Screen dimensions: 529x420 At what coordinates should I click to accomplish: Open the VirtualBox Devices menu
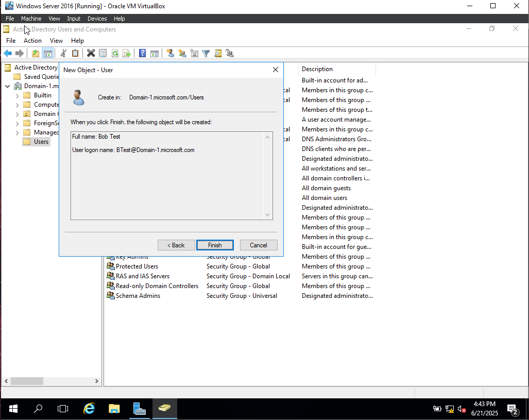(97, 19)
